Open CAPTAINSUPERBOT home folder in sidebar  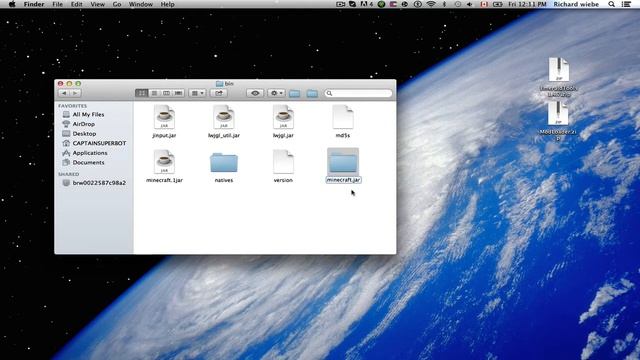pyautogui.click(x=99, y=143)
